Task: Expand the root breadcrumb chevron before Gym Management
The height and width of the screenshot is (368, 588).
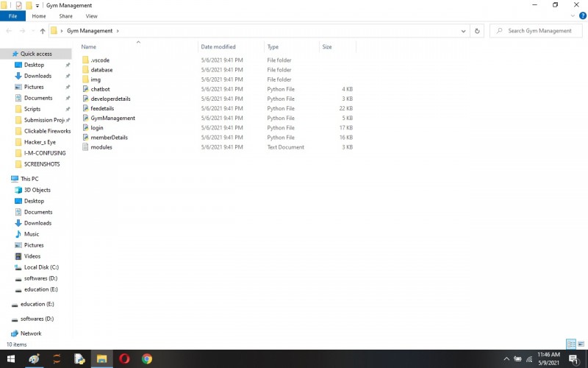Action: (62, 31)
